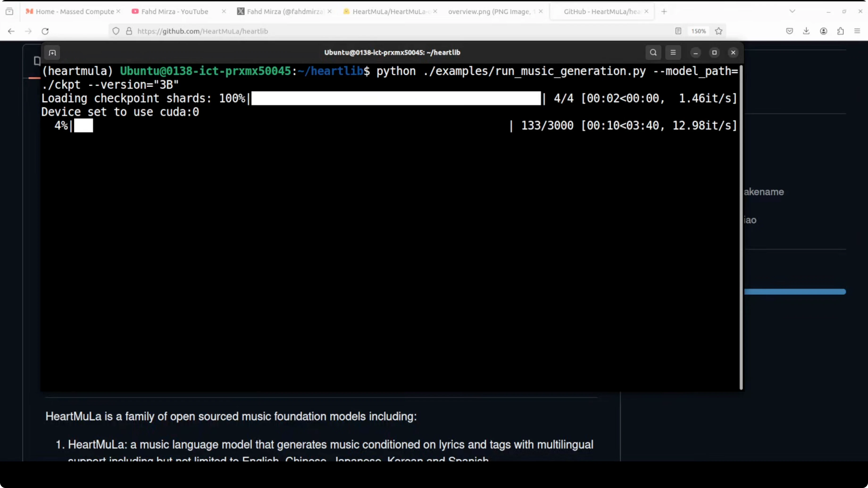The image size is (868, 488).
Task: Add a new terminal tab
Action: (52, 53)
